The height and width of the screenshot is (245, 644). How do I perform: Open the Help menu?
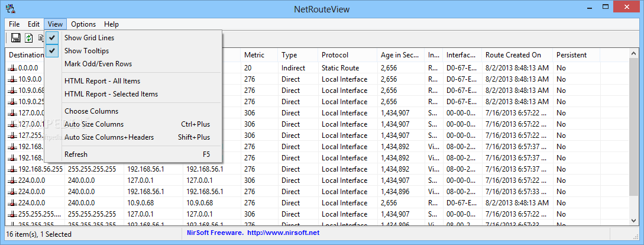click(x=111, y=24)
